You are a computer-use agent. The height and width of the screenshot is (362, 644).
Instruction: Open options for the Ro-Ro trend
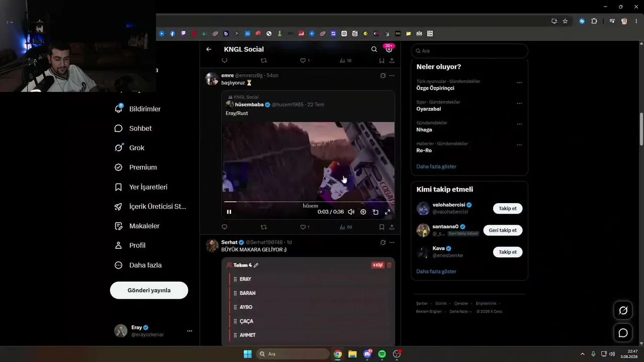519,145
